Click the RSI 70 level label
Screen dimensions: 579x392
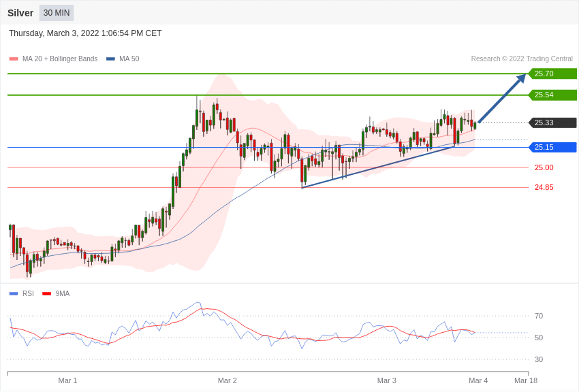click(x=539, y=316)
